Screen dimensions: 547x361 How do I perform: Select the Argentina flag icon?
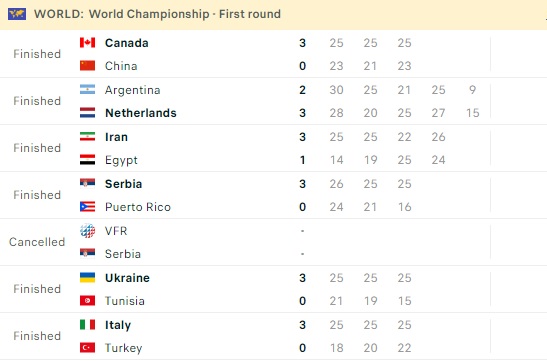pyautogui.click(x=87, y=90)
